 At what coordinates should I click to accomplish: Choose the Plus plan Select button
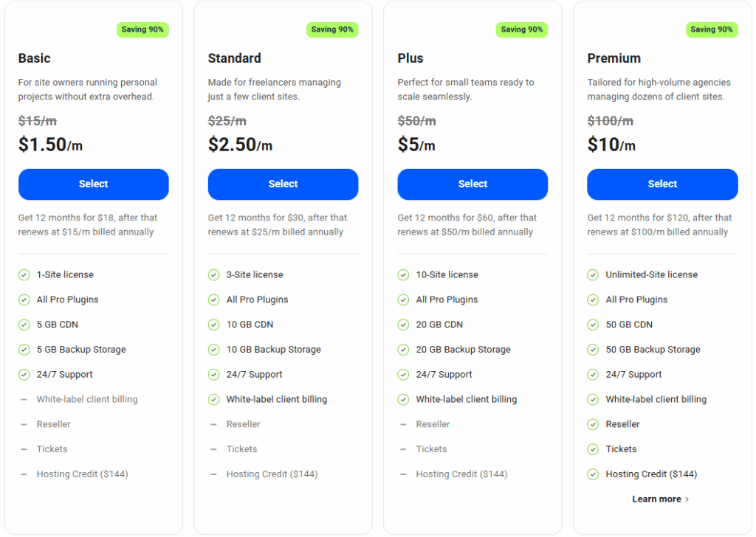pyautogui.click(x=472, y=184)
